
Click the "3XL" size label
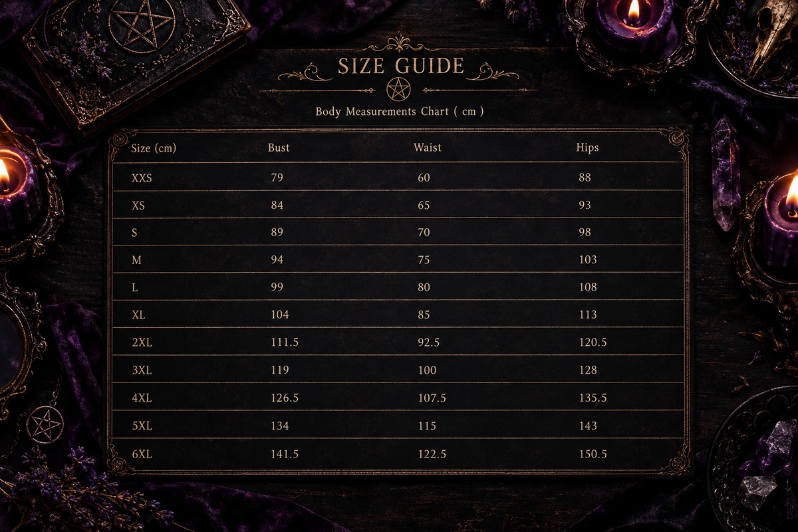click(142, 370)
